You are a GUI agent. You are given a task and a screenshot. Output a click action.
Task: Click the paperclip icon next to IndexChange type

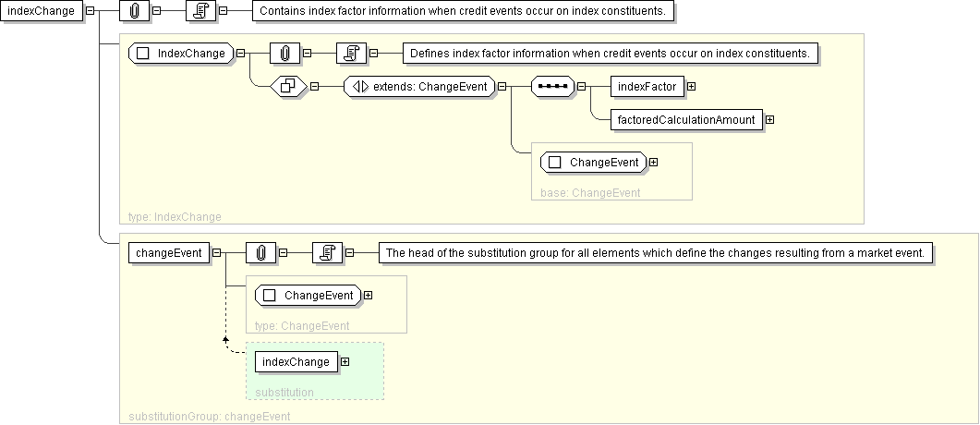pos(285,54)
